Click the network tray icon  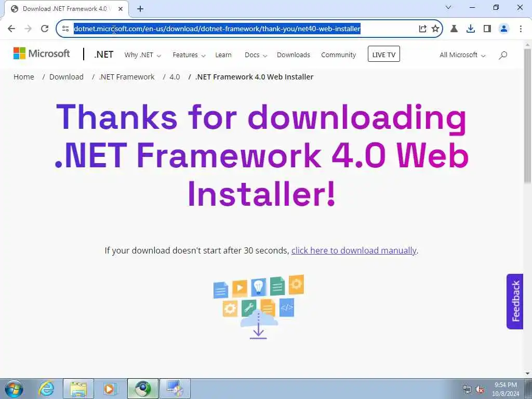tap(467, 390)
